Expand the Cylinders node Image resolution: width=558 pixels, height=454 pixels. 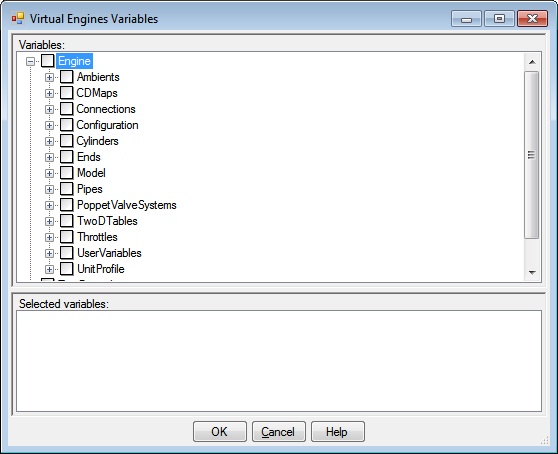(49, 141)
